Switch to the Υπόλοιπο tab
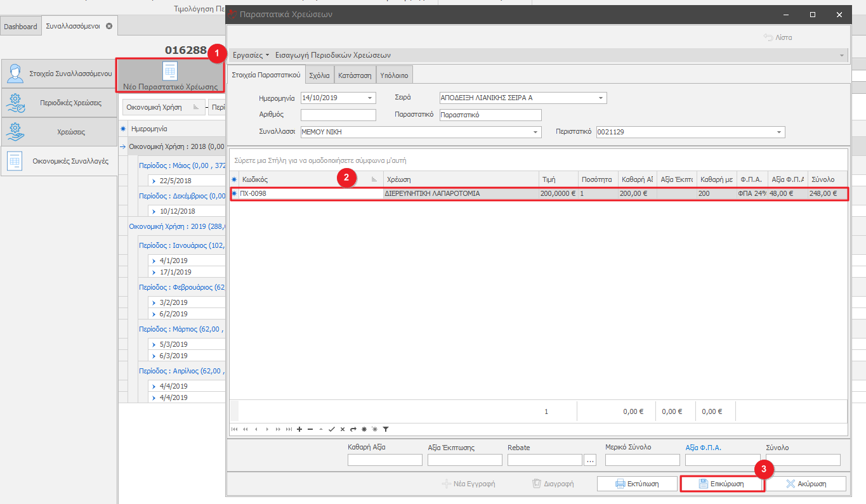The width and height of the screenshot is (866, 504). point(394,75)
